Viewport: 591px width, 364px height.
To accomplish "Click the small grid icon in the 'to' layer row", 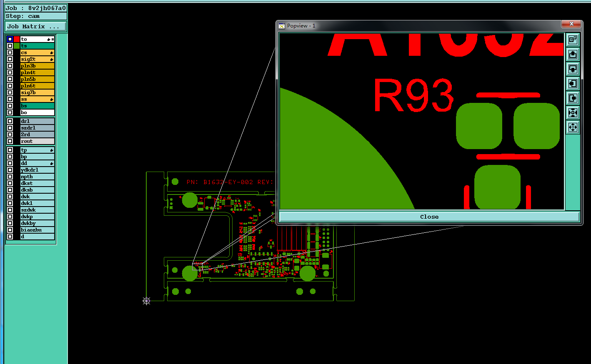I will [53, 39].
